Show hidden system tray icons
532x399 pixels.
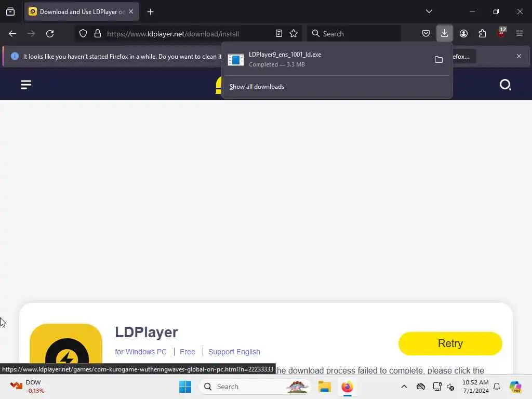click(x=404, y=387)
